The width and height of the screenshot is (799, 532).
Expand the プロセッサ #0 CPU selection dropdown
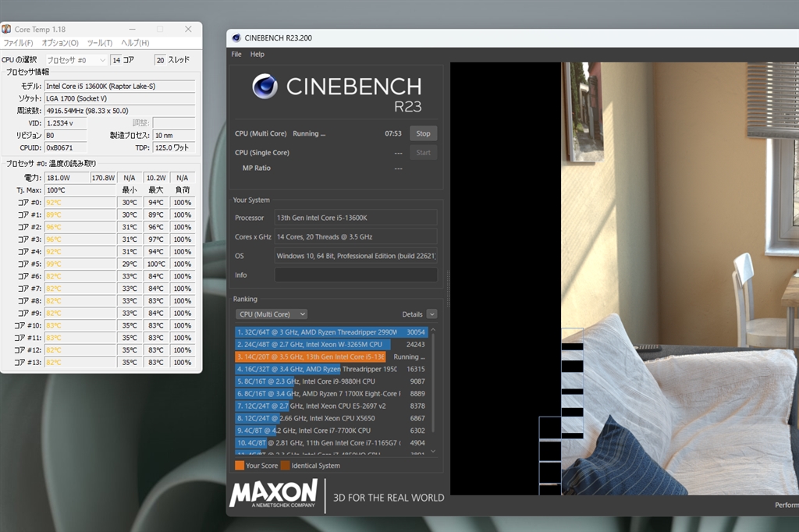pos(76,60)
